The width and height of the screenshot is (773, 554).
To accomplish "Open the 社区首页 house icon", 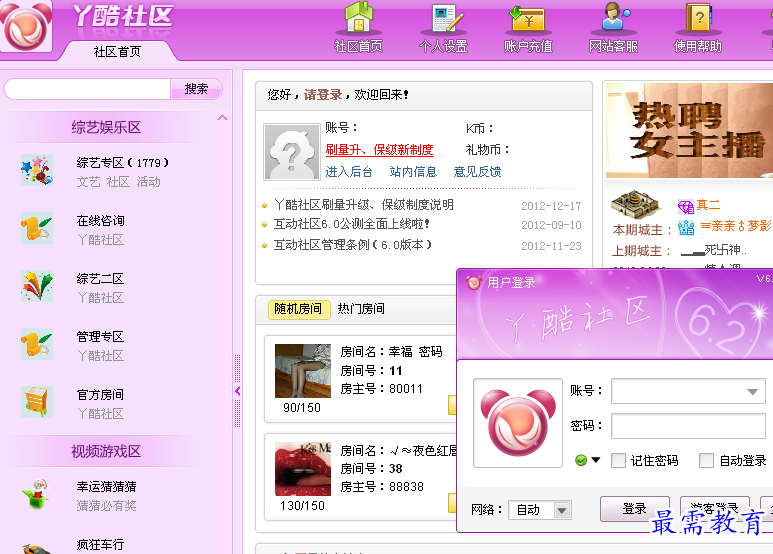I will pos(358,18).
